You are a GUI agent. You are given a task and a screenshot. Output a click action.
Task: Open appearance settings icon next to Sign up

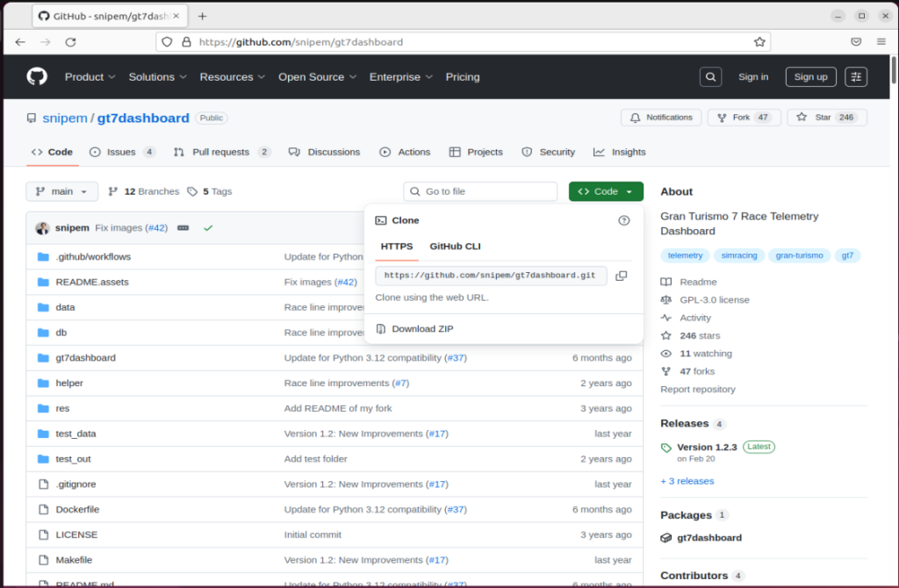(x=855, y=77)
